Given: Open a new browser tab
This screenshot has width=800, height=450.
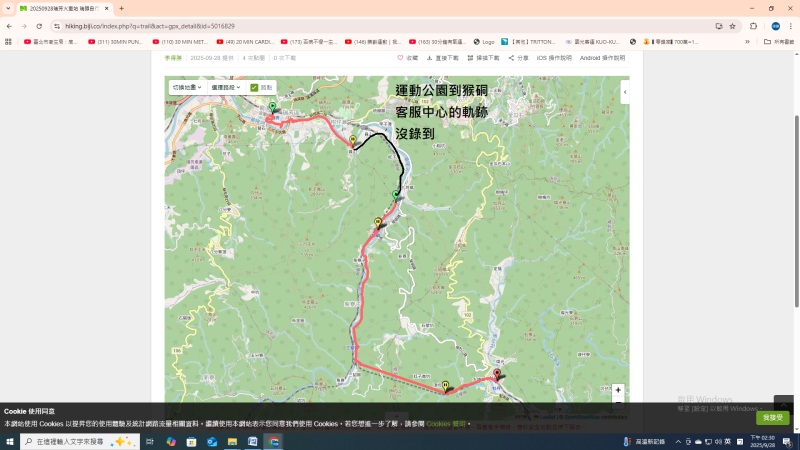Looking at the screenshot, I should pos(121,8).
